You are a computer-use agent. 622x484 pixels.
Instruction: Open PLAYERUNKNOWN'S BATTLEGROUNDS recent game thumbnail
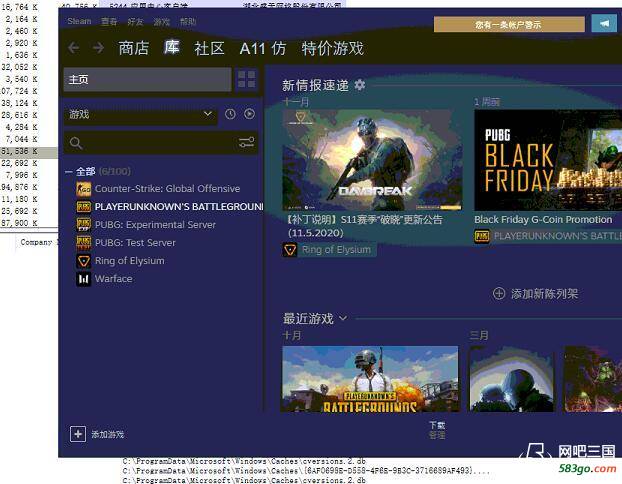(x=371, y=379)
